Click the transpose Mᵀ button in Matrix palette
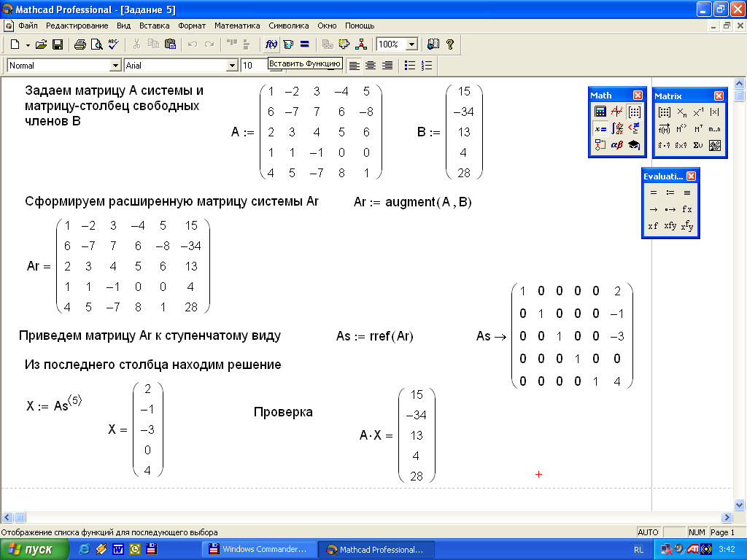Viewport: 747px width, 560px height. tap(698, 129)
